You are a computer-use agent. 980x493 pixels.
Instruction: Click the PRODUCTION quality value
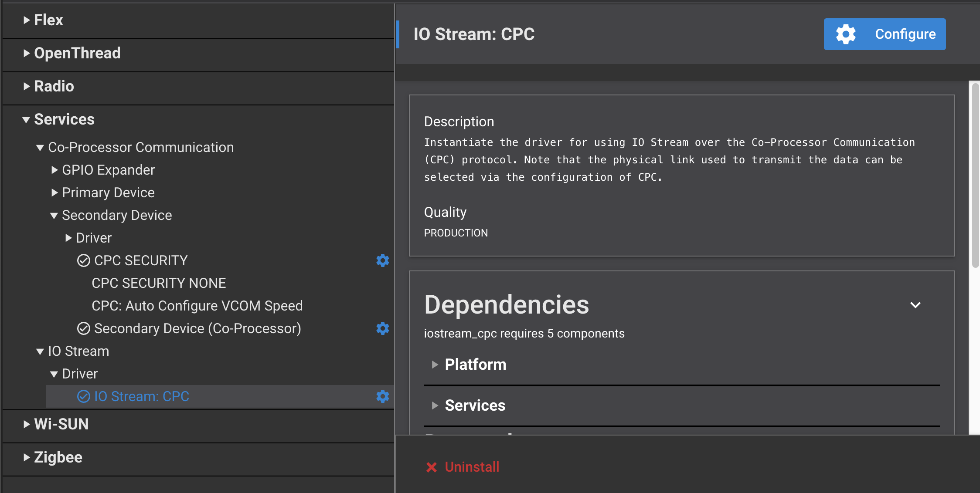point(456,233)
